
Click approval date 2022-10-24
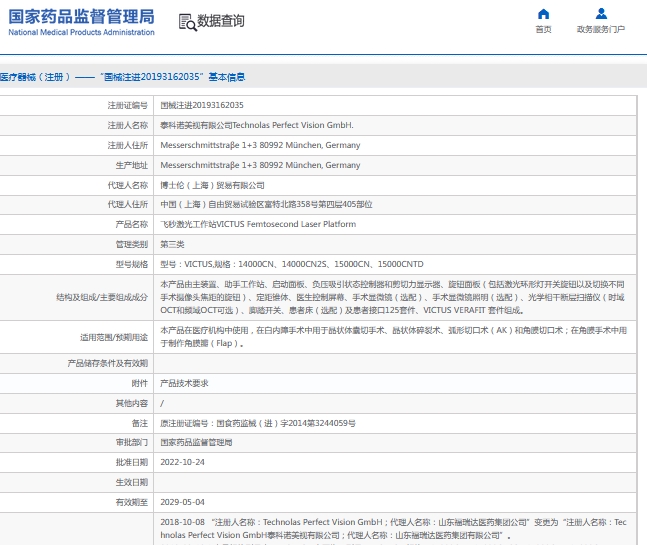(x=182, y=462)
